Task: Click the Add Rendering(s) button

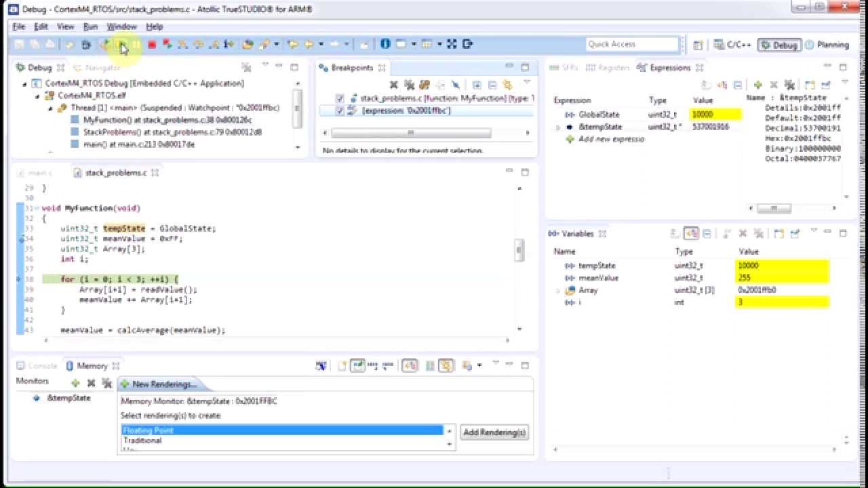Action: (x=494, y=432)
